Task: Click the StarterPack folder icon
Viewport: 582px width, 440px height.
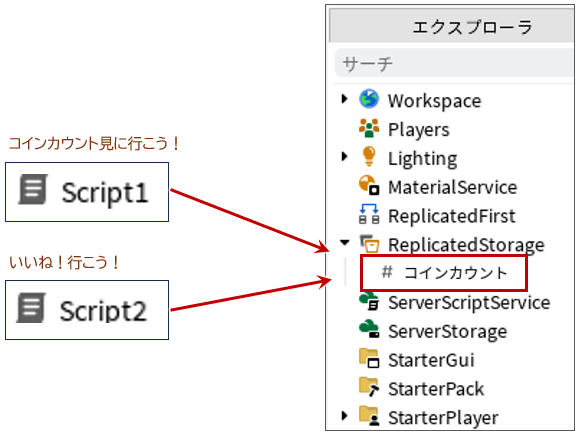Action: [369, 387]
